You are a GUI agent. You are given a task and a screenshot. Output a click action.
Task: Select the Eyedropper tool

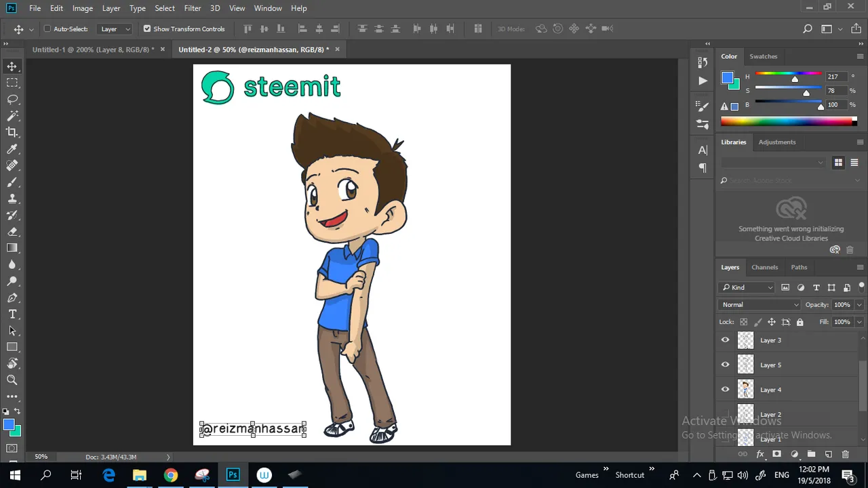pyautogui.click(x=12, y=149)
